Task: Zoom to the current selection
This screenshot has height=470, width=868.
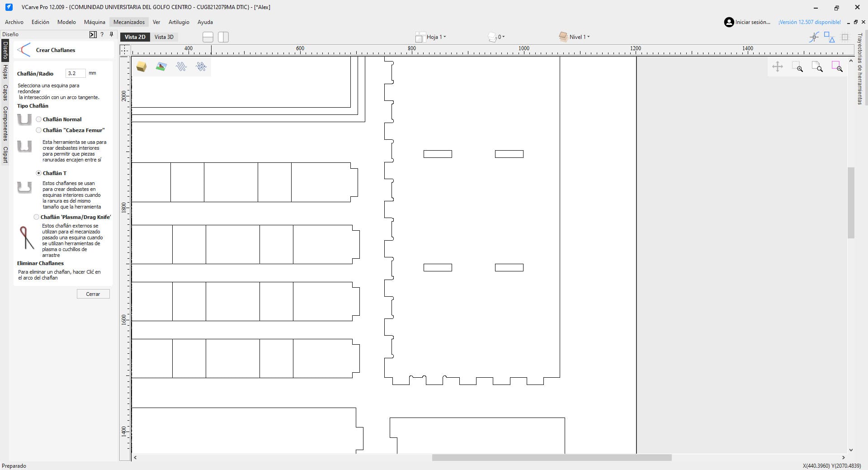Action: [839, 66]
